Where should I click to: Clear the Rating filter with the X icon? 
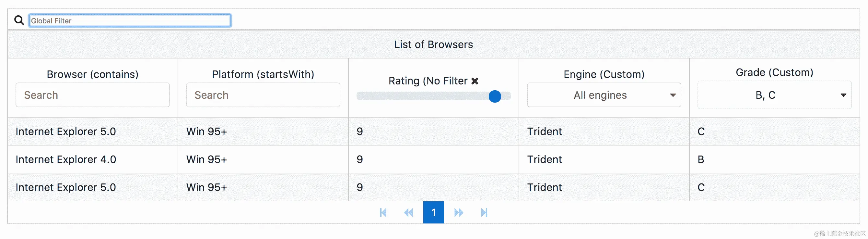pos(475,81)
